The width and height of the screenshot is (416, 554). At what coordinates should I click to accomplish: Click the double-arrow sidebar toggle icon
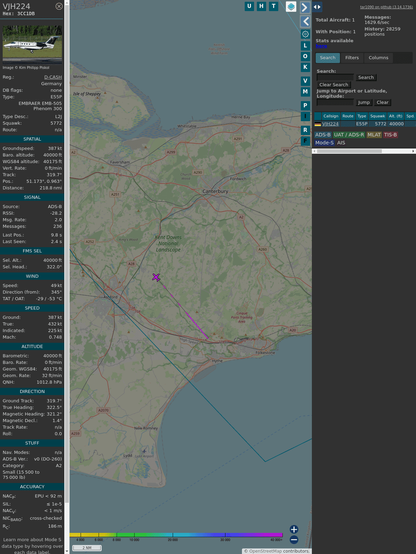[x=317, y=7]
